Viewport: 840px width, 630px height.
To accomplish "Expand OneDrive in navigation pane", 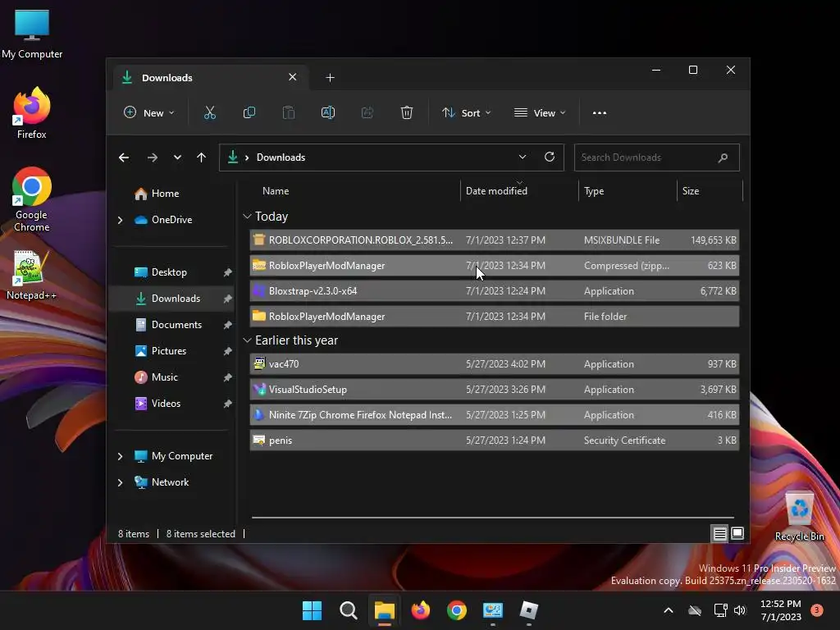I will (x=120, y=220).
